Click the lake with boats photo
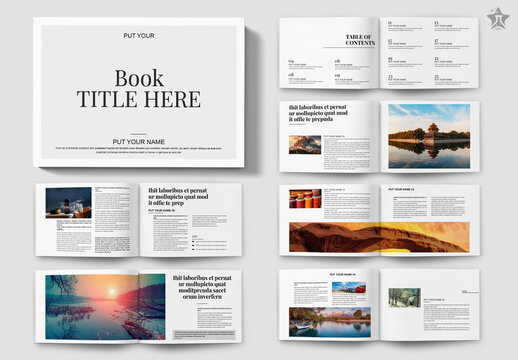 click(330, 322)
